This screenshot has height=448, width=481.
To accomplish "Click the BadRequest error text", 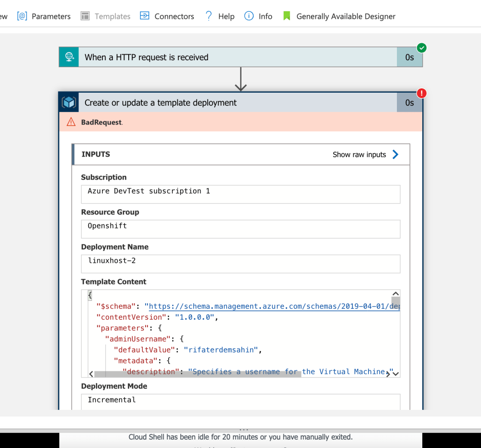I will click(x=101, y=122).
